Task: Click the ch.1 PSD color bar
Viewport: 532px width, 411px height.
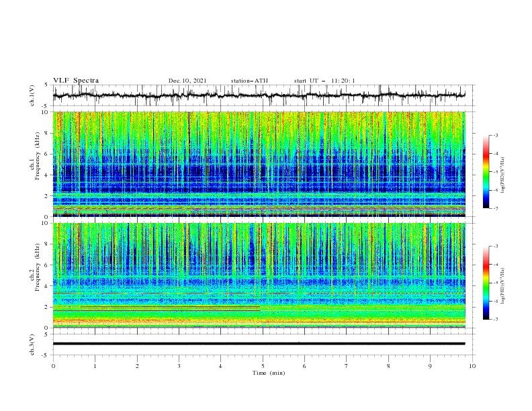Action: (x=486, y=172)
